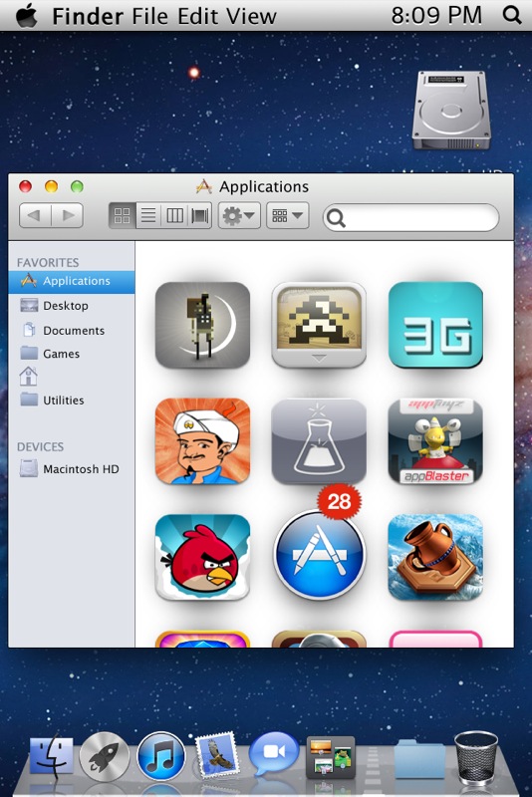This screenshot has height=797, width=532.
Task: Open the teal 3G app icon
Action: (435, 325)
